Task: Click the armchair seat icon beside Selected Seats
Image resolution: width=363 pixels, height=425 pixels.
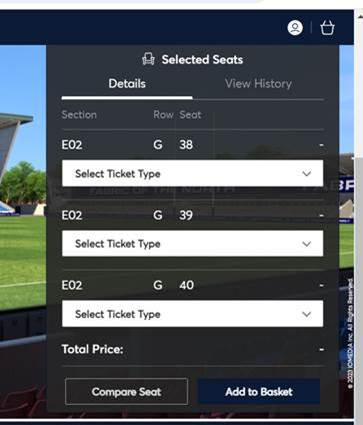Action: (148, 59)
